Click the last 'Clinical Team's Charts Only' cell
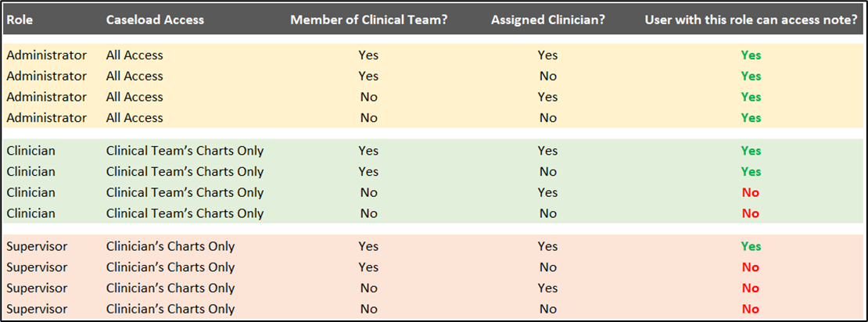The height and width of the screenshot is (322, 868). pyautogui.click(x=185, y=213)
